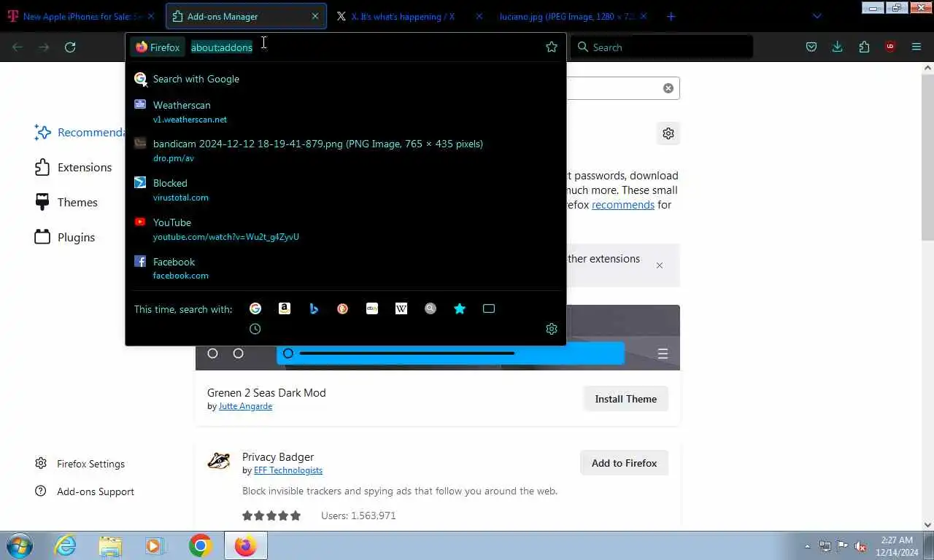934x560 pixels.
Task: Search this time with DuckDuckGo
Action: pyautogui.click(x=343, y=308)
